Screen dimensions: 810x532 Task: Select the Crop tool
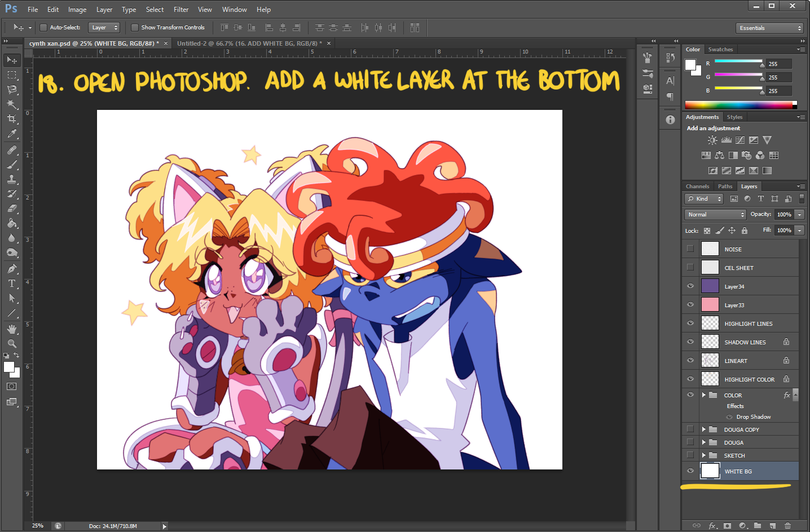coord(12,119)
